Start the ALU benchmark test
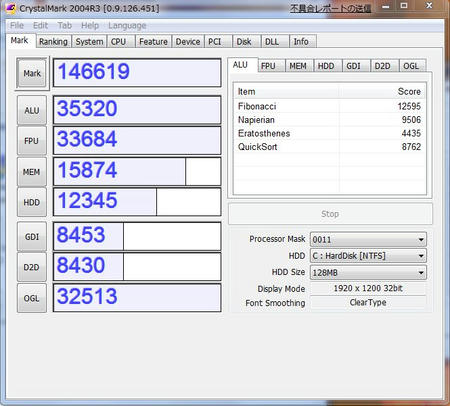 32,110
